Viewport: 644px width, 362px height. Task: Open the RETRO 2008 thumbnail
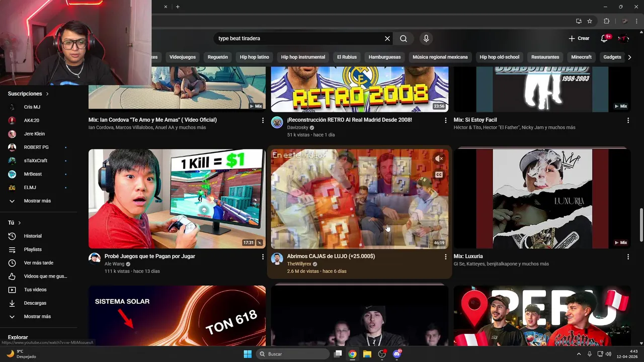360,89
